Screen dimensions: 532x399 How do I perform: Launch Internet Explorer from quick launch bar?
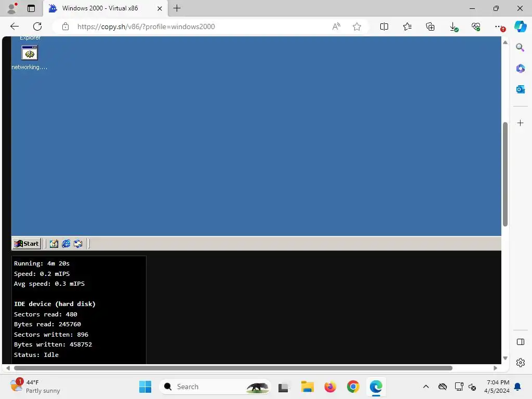66,244
